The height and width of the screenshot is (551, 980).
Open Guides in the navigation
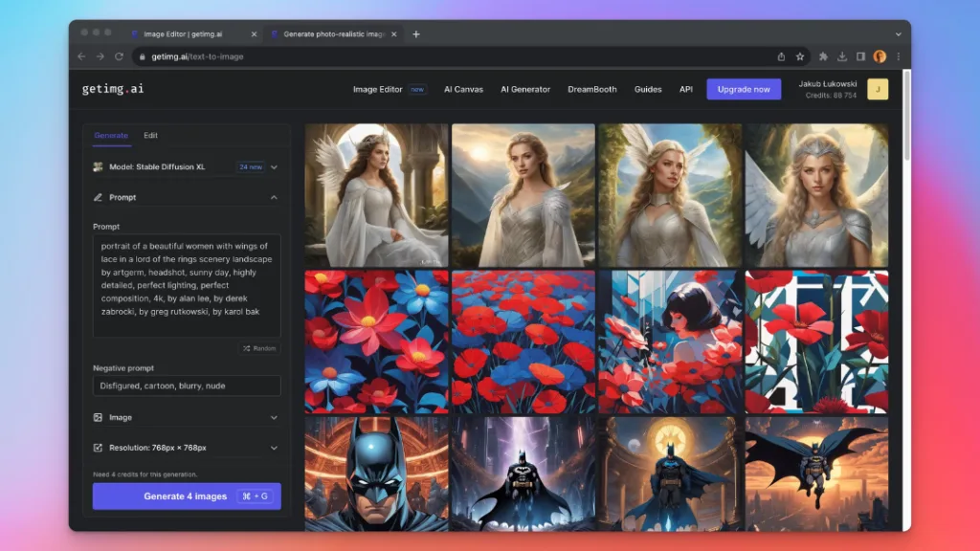648,89
